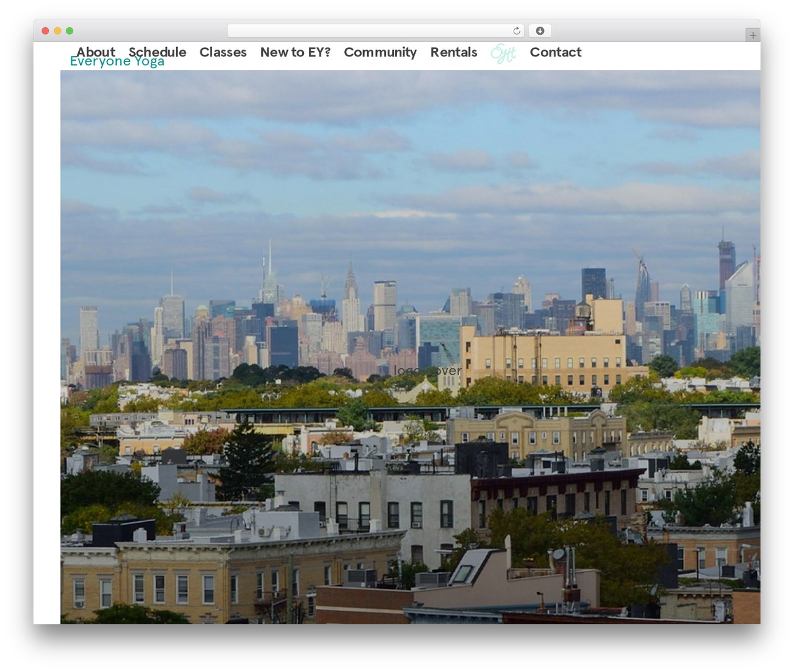
Task: Open the About menu item
Action: (x=96, y=52)
